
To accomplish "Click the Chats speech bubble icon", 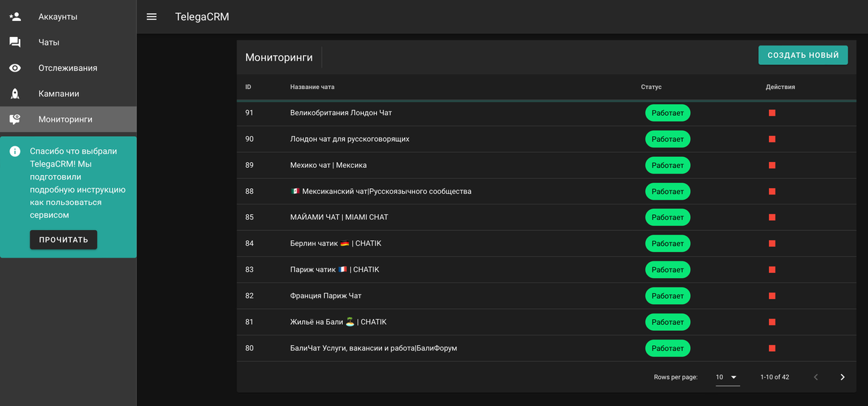I will (x=15, y=43).
